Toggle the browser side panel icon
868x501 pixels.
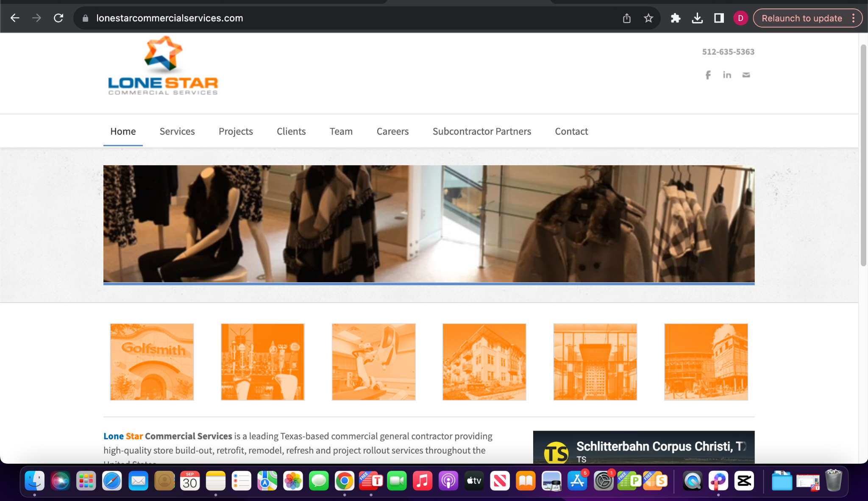[x=719, y=18]
